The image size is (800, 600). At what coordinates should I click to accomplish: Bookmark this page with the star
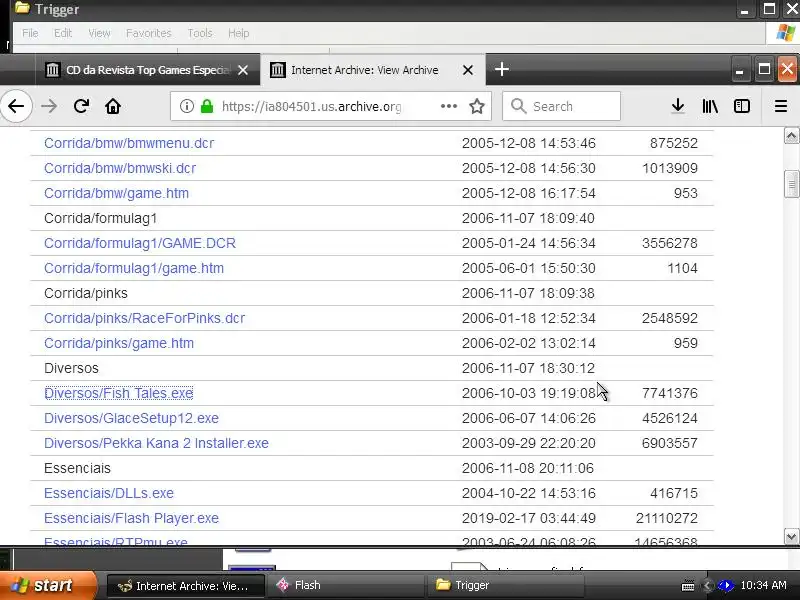[x=477, y=106]
